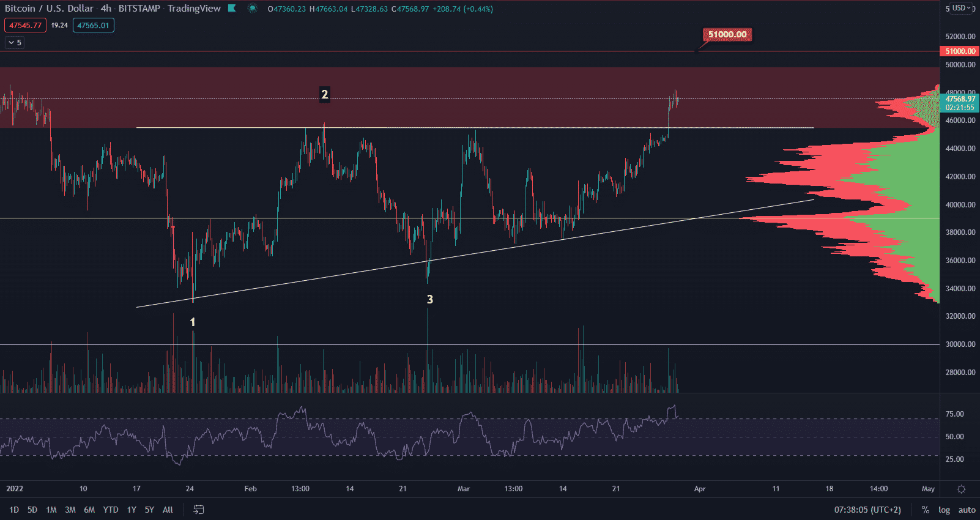Click the round market status icon

[252, 9]
